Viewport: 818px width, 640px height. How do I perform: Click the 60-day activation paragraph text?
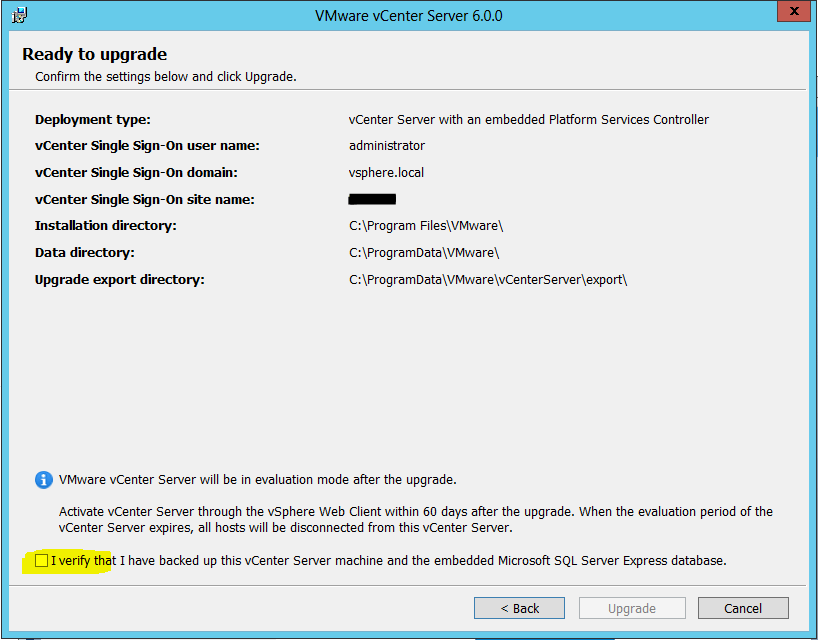tap(416, 520)
